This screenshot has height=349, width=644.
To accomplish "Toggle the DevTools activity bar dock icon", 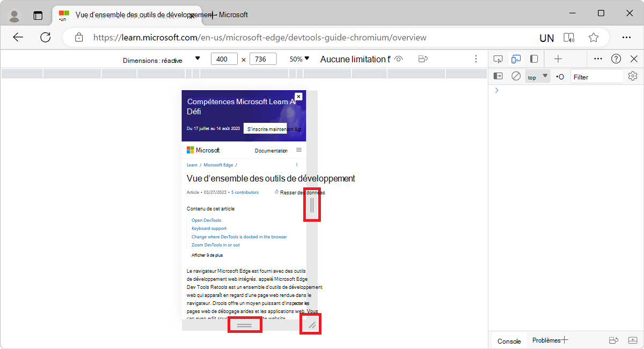I will [533, 59].
